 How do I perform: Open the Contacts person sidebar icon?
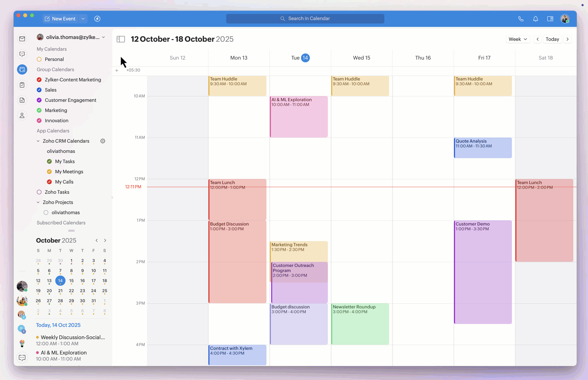(22, 115)
